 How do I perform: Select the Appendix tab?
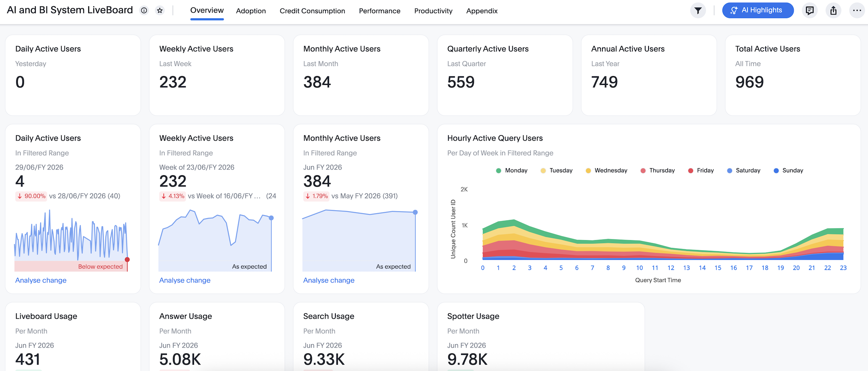482,11
